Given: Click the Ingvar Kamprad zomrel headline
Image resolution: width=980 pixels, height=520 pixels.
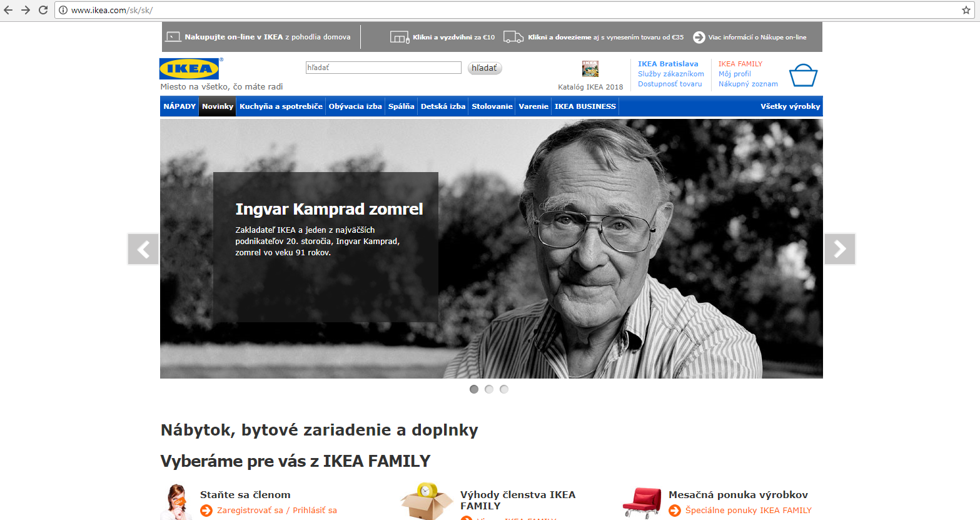Looking at the screenshot, I should coord(329,209).
